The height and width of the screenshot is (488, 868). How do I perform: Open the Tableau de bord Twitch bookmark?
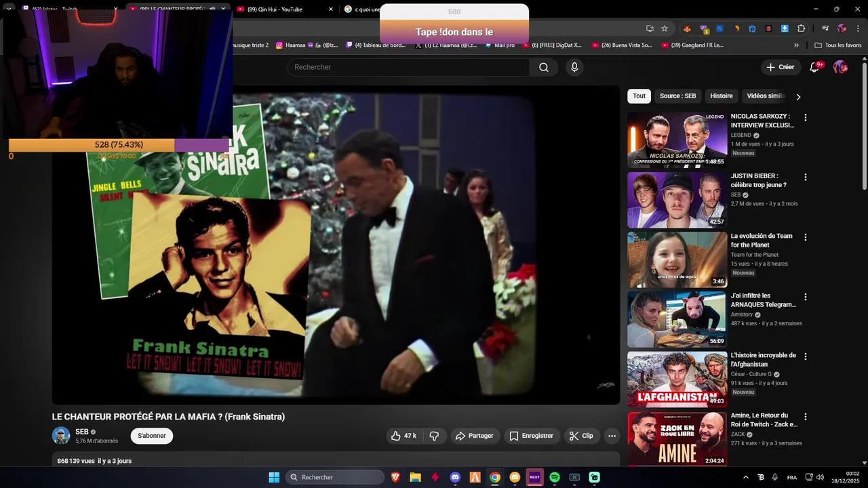coord(375,45)
